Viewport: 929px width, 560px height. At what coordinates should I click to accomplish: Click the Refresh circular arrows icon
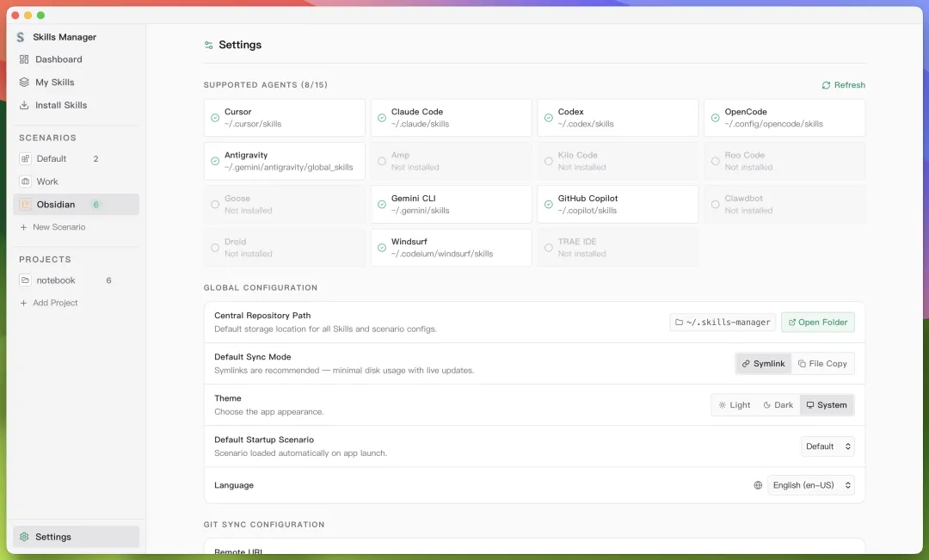826,85
